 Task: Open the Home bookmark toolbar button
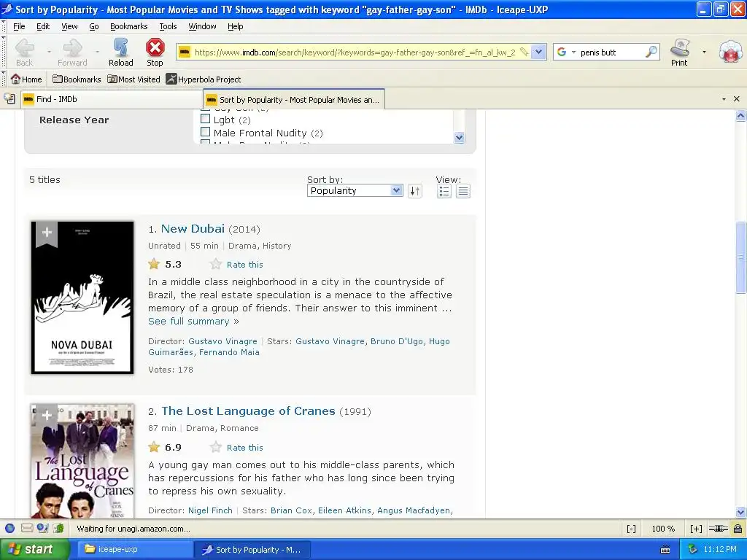pos(26,79)
